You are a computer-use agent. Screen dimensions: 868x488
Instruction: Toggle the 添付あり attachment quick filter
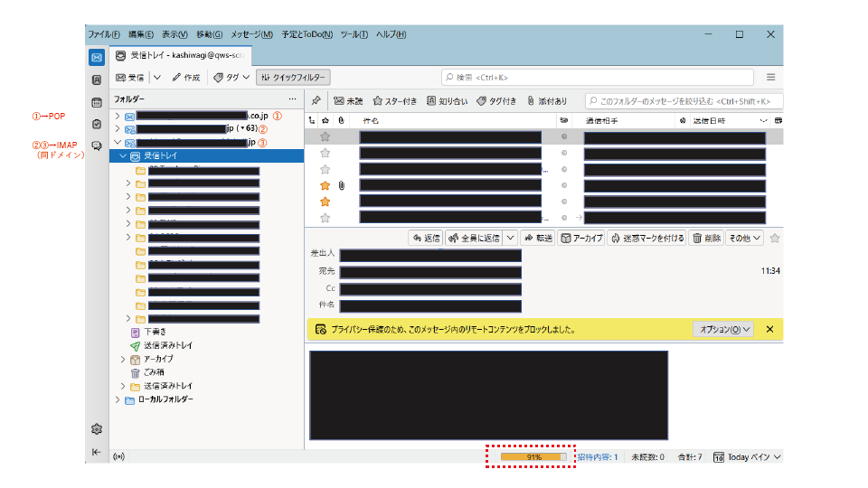547,101
